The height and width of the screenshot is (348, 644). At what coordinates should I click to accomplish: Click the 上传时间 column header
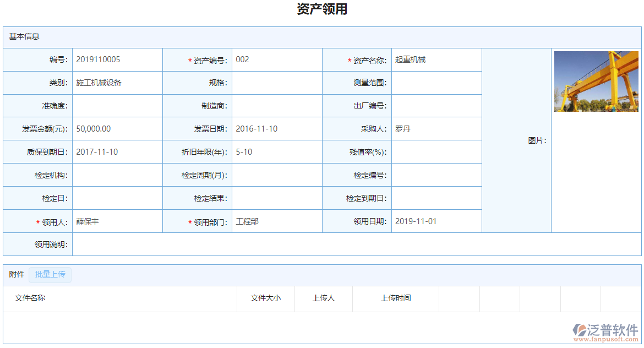[x=395, y=298]
